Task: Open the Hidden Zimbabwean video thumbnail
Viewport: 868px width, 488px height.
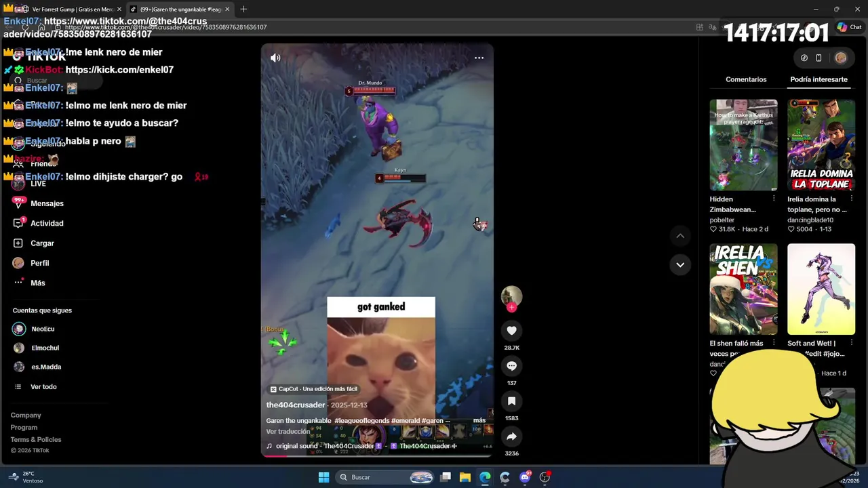Action: point(743,145)
